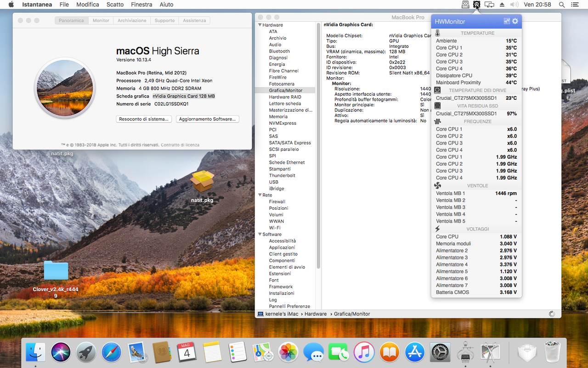588x368 pixels.
Task: Open the Apple menu
Action: click(x=11, y=5)
